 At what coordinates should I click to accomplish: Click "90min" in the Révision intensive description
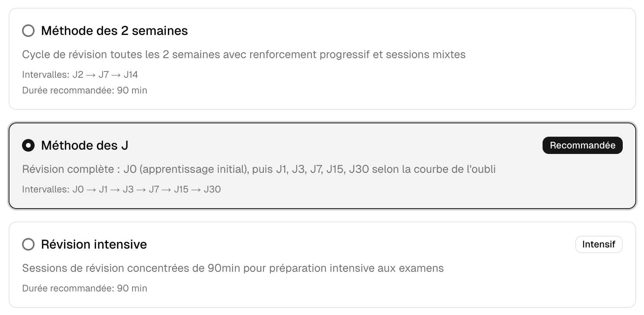pyautogui.click(x=224, y=268)
